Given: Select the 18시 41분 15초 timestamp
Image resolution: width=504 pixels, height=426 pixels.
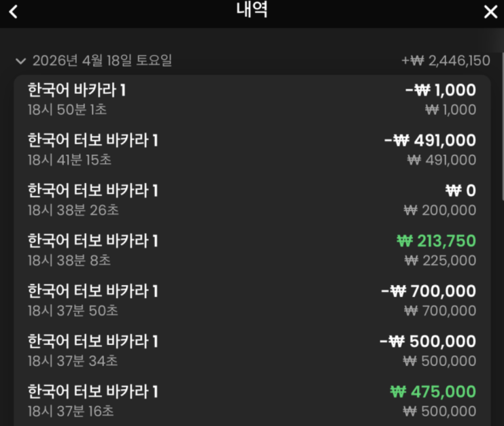Looking at the screenshot, I should pos(70,160).
